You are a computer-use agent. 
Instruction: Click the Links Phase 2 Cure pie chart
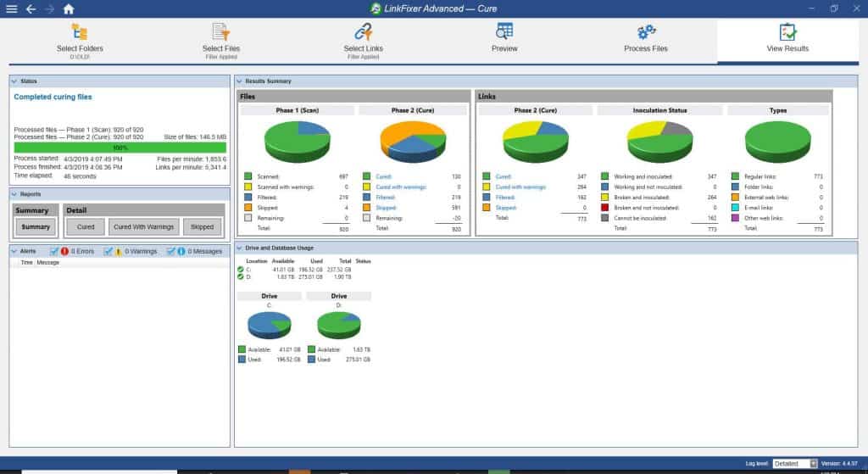click(x=536, y=142)
